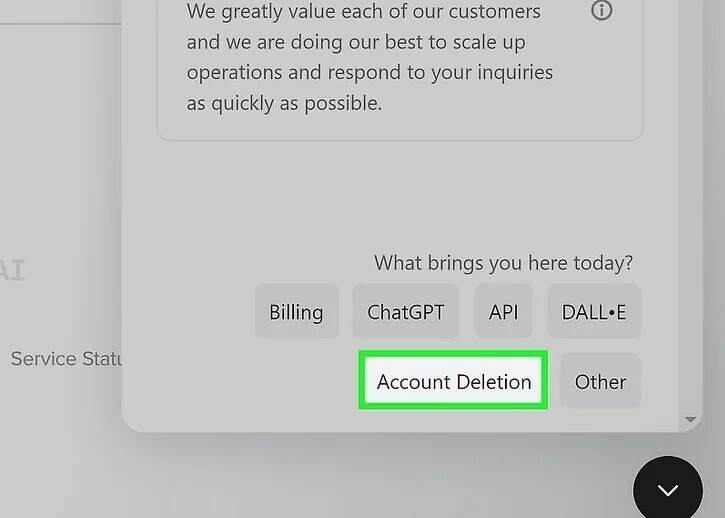The image size is (725, 518).
Task: Click the info icon beside the support message
Action: click(x=602, y=11)
